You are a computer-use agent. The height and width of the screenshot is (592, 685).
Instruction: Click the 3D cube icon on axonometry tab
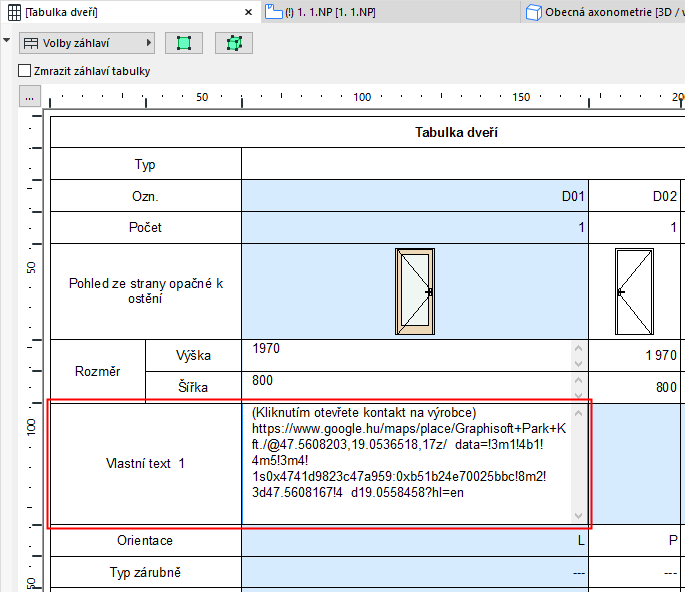pos(534,12)
